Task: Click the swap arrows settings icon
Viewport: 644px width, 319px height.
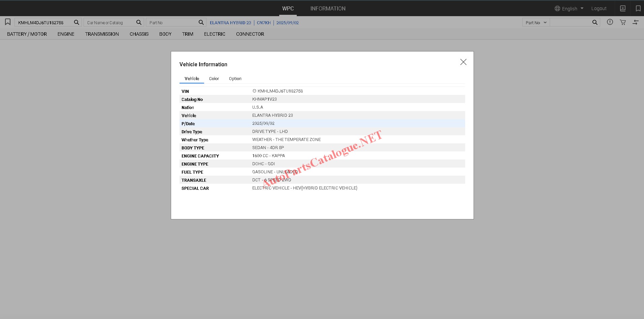Action: tap(636, 22)
